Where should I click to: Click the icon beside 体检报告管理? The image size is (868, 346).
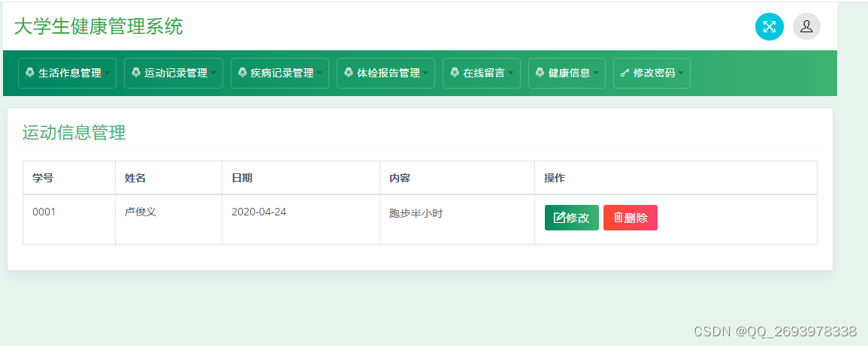348,72
